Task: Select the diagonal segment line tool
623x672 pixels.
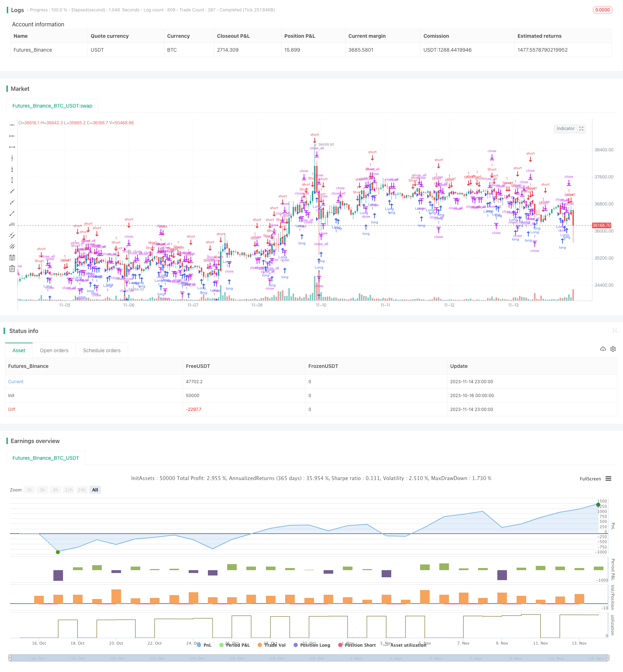Action: coord(12,213)
